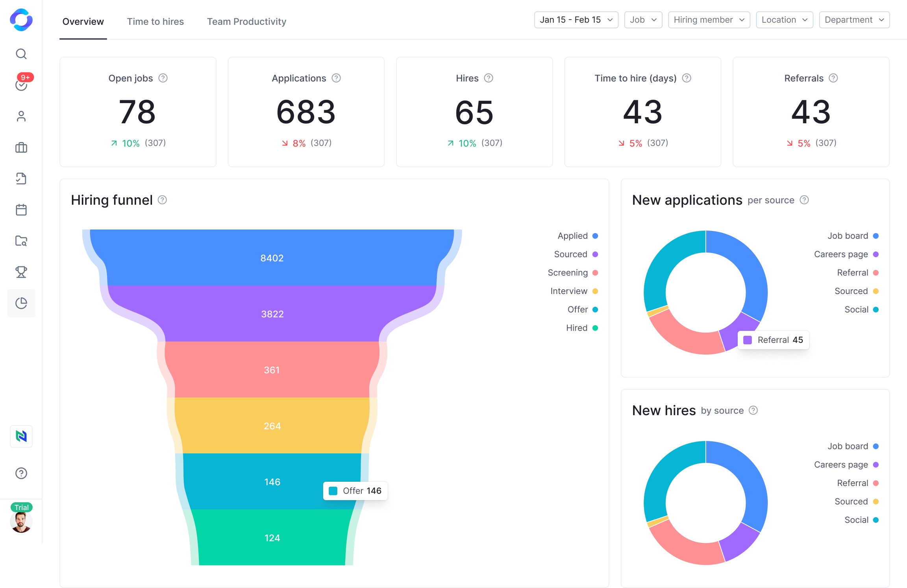
Task: Toggle Screening series in funnel legend
Action: click(x=572, y=273)
